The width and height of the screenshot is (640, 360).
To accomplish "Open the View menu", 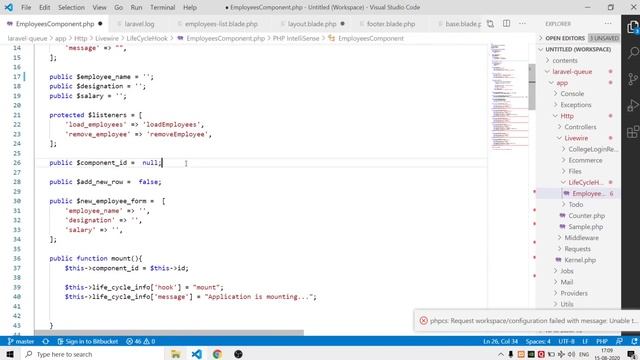I will (x=99, y=7).
